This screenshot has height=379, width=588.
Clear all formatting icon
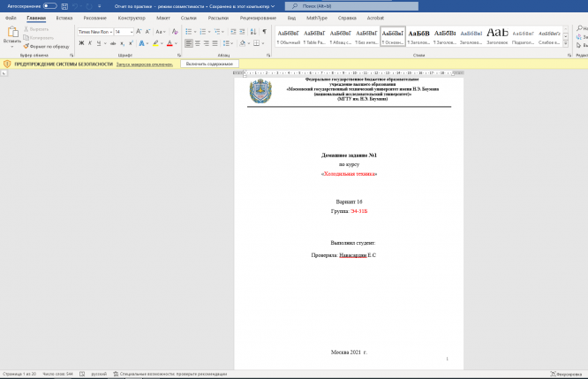pyautogui.click(x=175, y=32)
